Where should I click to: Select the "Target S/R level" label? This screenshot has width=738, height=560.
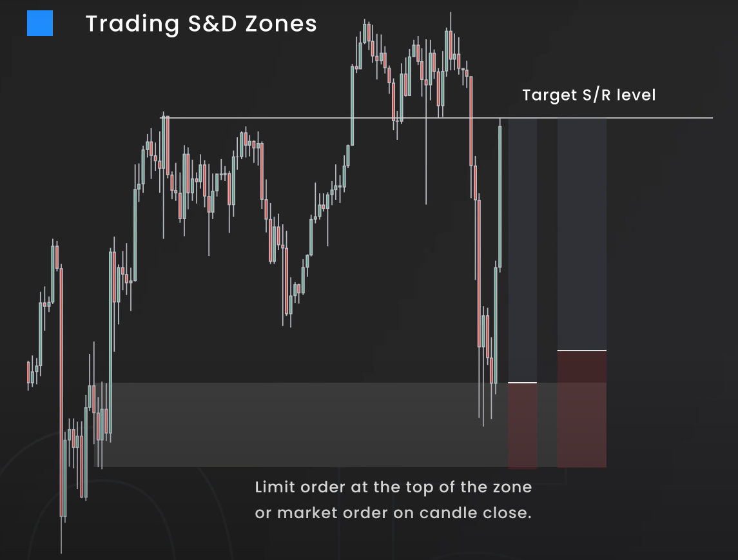point(588,95)
